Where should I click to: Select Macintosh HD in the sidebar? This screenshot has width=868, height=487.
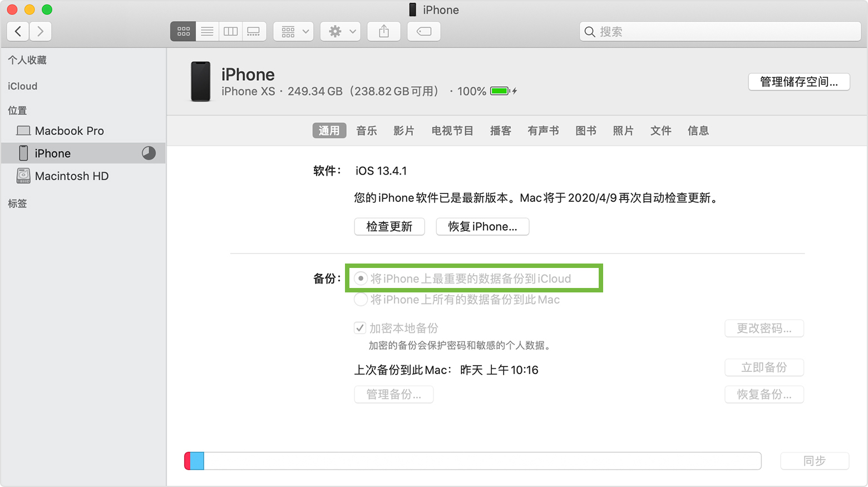pos(83,176)
